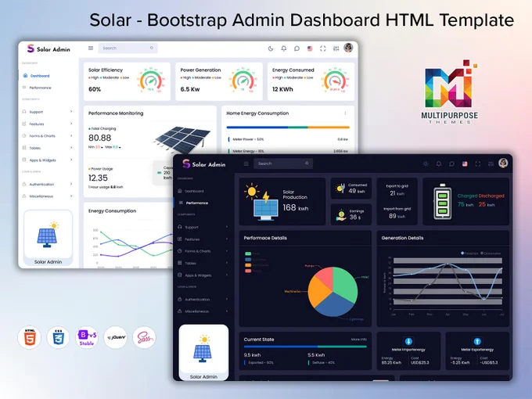Expand Support menu in dark dashboard sidebar

point(203,227)
